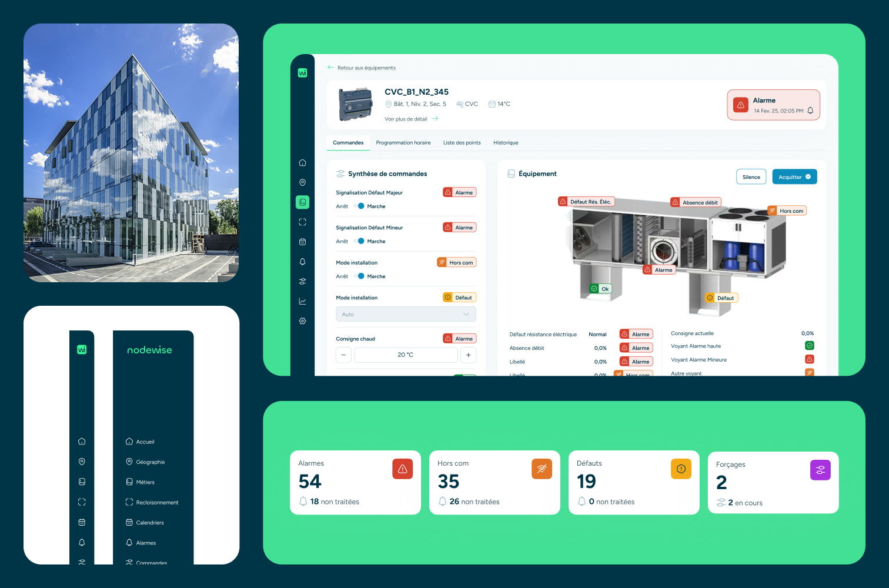Click red Voyant Alarme Mineure status icon
Viewport: 889px width, 588px height.
click(810, 359)
